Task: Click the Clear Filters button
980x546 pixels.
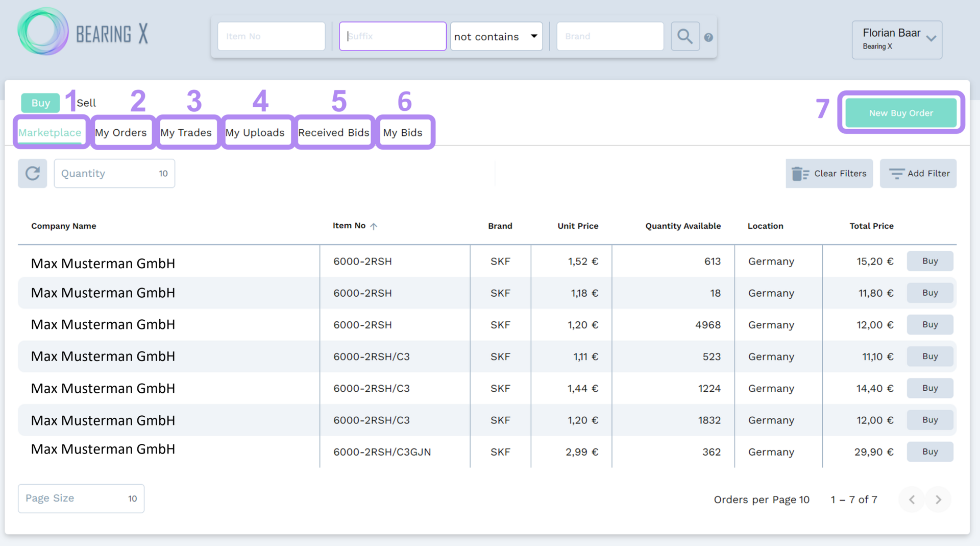Action: click(829, 174)
